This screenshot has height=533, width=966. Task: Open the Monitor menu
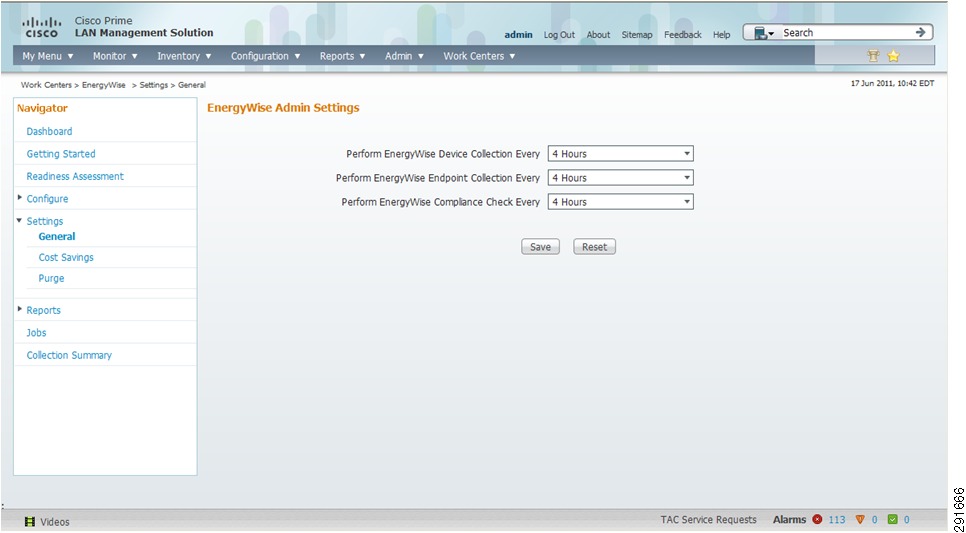[115, 55]
